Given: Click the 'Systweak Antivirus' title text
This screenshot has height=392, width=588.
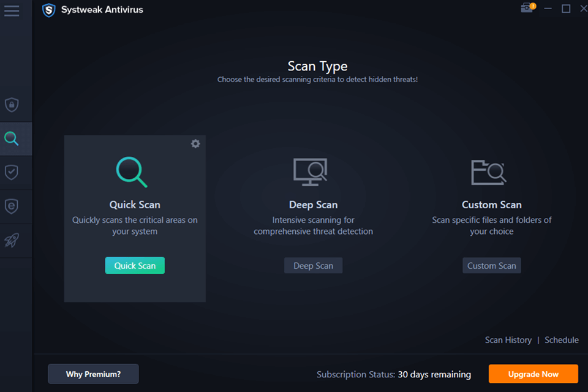Looking at the screenshot, I should pos(102,10).
